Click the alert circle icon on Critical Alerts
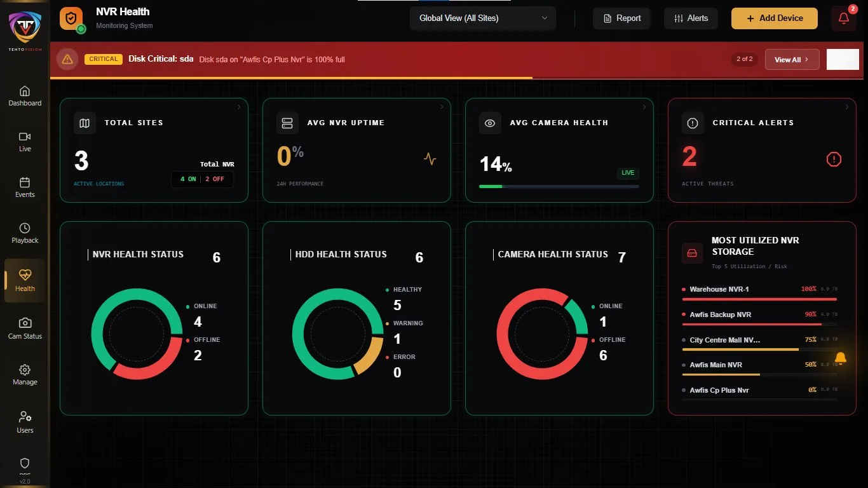Image resolution: width=868 pixels, height=488 pixels. click(x=693, y=123)
